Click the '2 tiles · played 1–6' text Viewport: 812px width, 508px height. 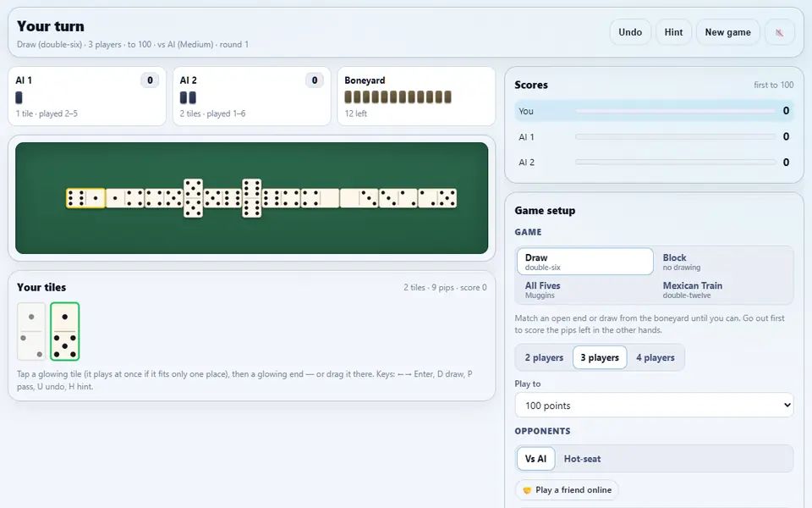pos(212,113)
